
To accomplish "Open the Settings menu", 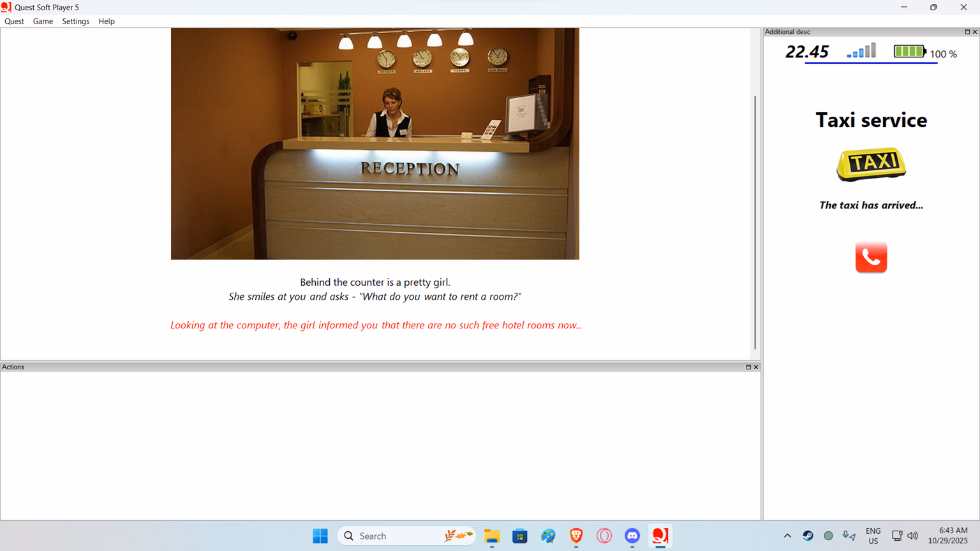I will 75,21.
